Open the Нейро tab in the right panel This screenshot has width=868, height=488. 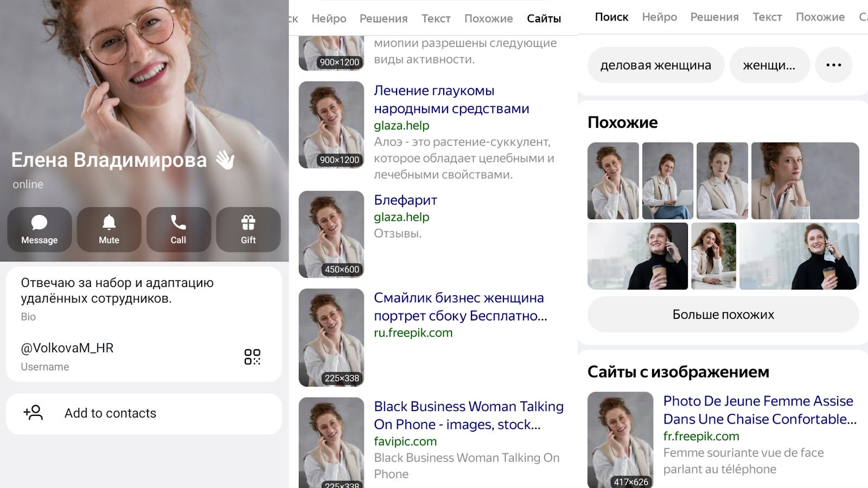pos(660,17)
